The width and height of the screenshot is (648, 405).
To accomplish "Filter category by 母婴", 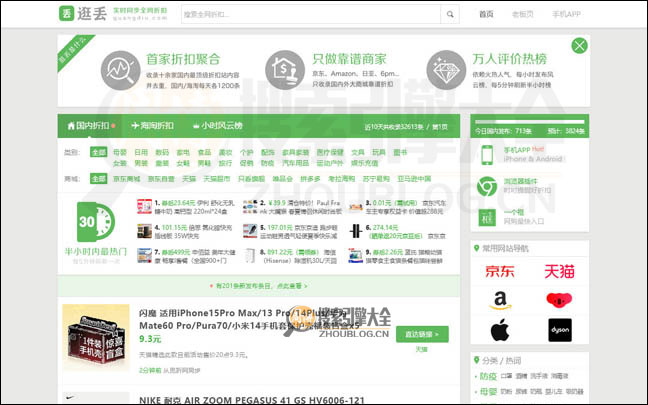I will click(x=120, y=152).
